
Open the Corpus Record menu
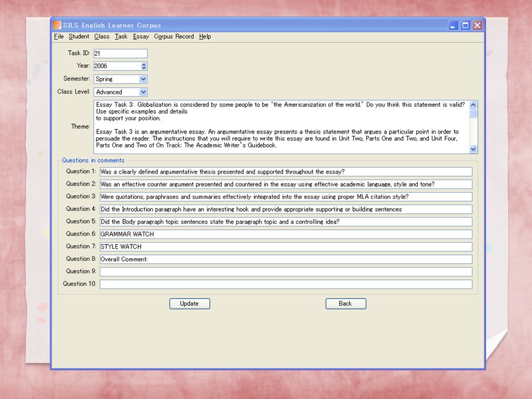(173, 37)
